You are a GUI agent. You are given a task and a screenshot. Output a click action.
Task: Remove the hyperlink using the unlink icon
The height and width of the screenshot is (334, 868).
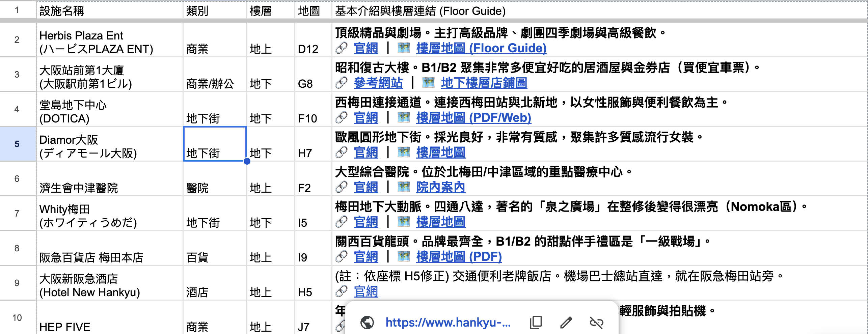click(x=597, y=322)
